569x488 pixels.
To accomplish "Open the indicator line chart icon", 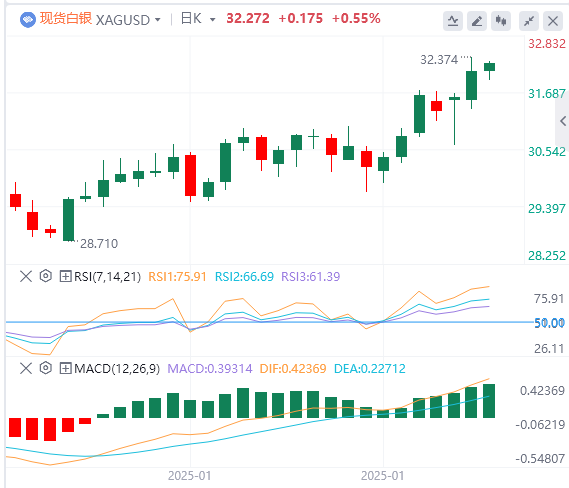I will tap(453, 21).
